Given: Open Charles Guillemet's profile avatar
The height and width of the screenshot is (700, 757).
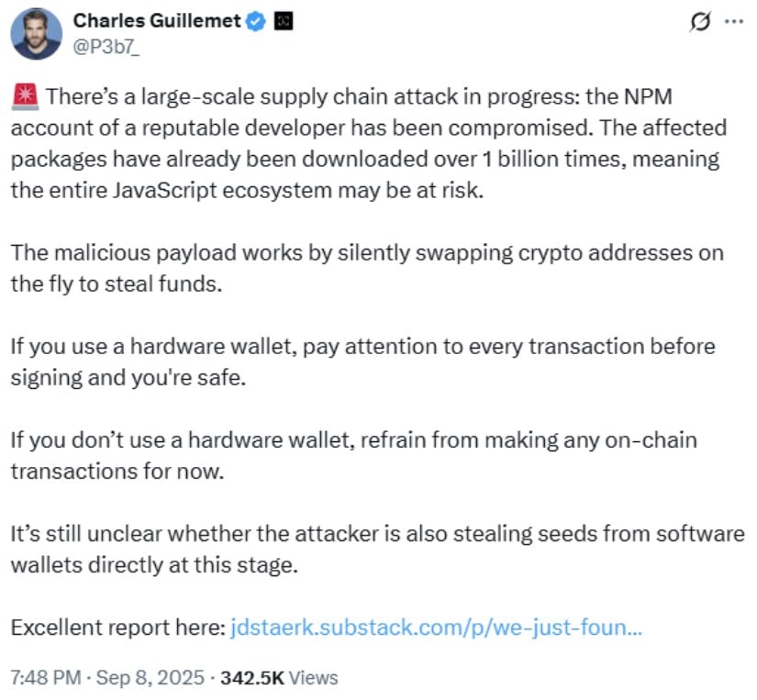Looking at the screenshot, I should [x=36, y=34].
